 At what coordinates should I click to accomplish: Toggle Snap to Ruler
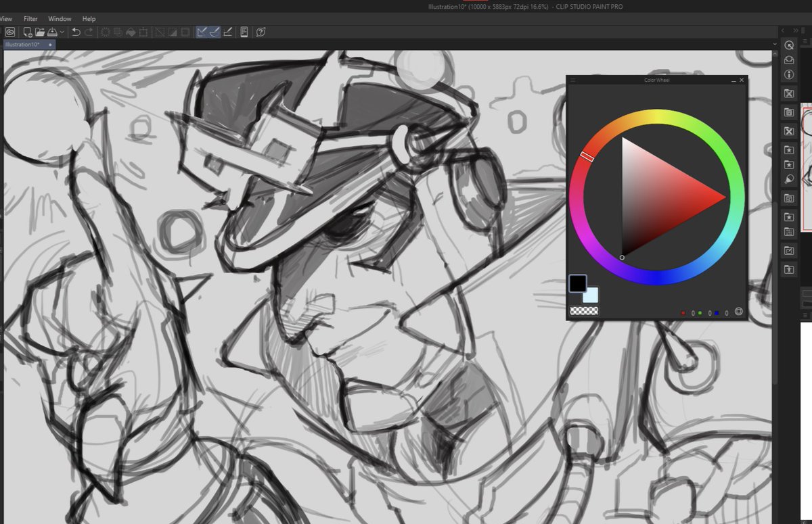coord(202,32)
